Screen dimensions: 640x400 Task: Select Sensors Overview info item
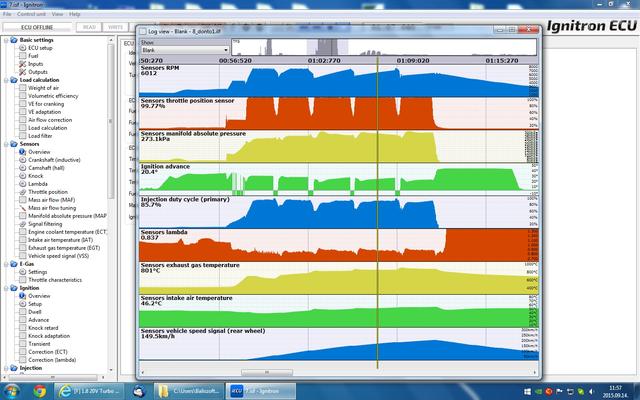tap(39, 152)
